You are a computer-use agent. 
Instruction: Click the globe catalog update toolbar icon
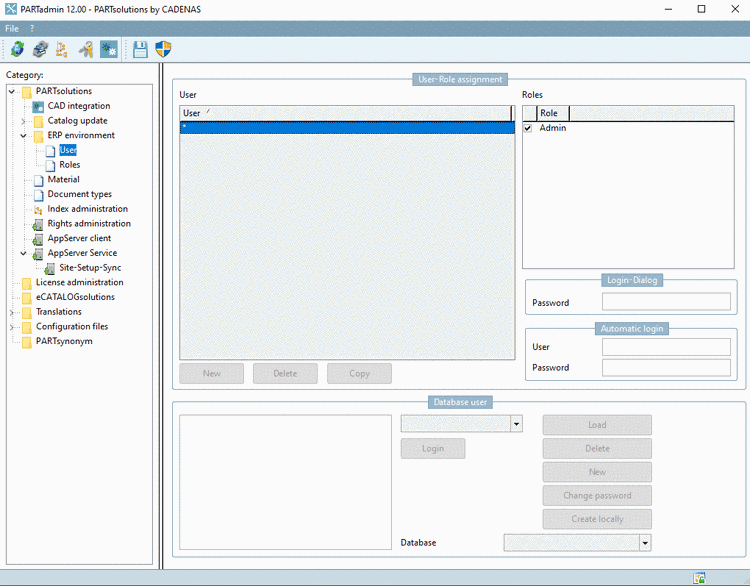pyautogui.click(x=17, y=49)
